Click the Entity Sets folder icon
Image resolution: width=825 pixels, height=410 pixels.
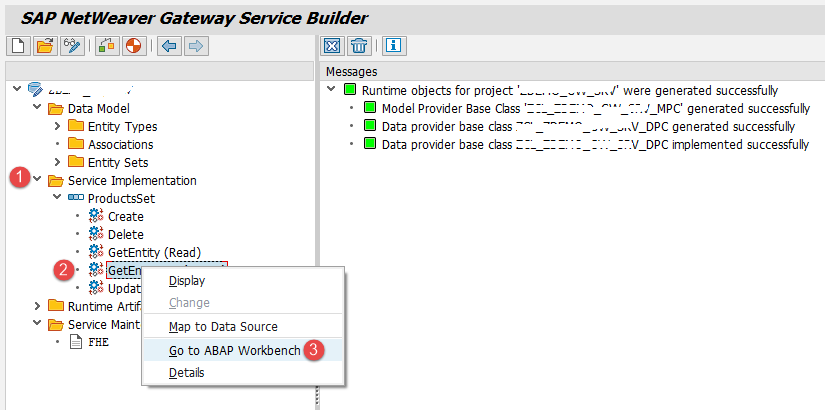76,162
